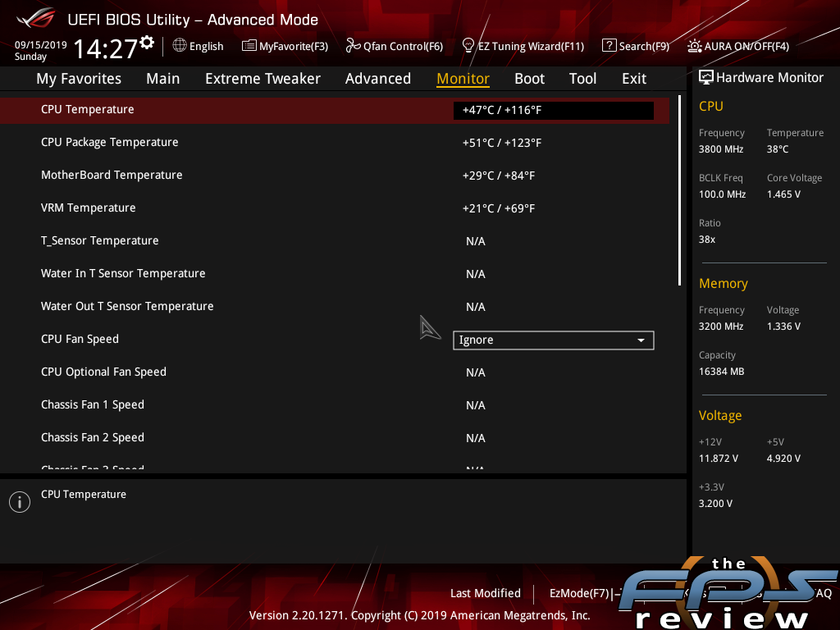Click the Hardware Monitor display icon

pos(706,77)
